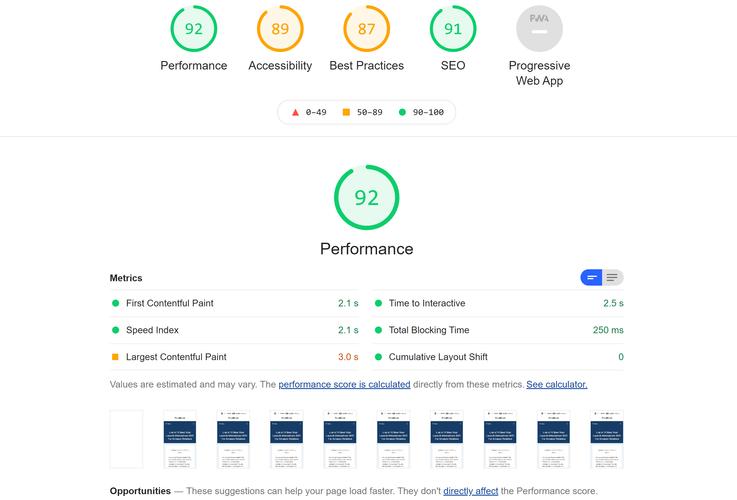Viewport: 737px width, 500px height.
Task: Open the SEO score gauge showing 91
Action: click(453, 29)
